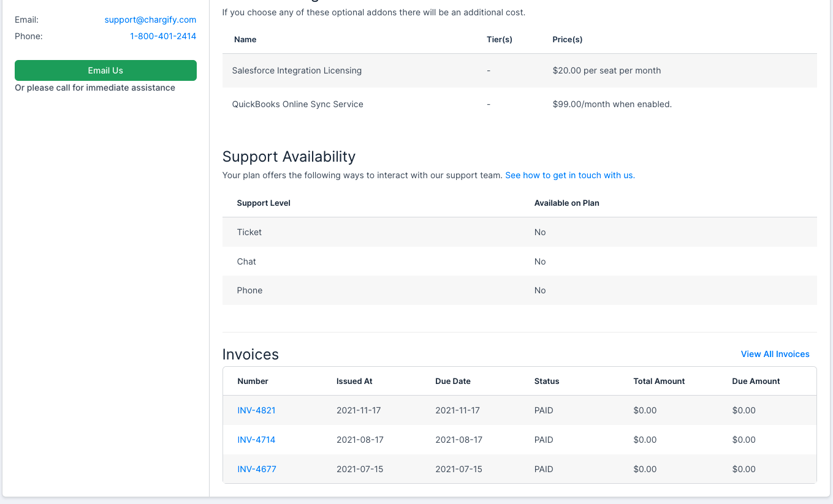Screen dimensions: 833x504
Task: Click the Total Amount column header
Action: coord(659,381)
